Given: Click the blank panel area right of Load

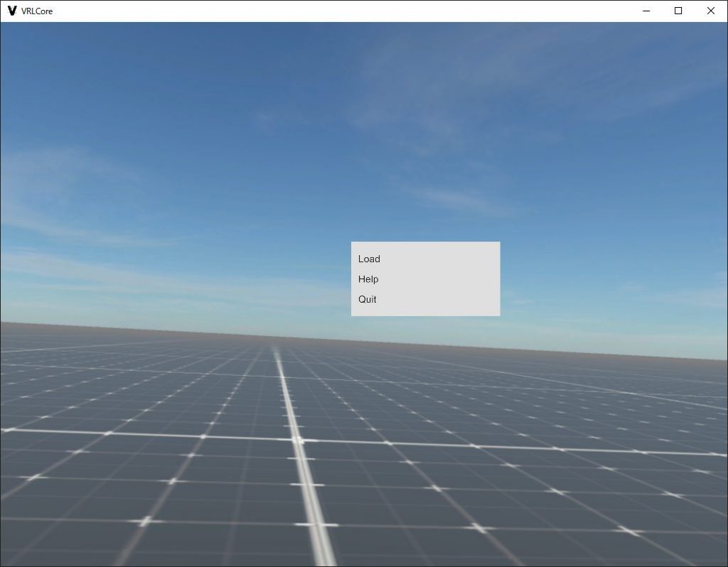Looking at the screenshot, I should [448, 259].
